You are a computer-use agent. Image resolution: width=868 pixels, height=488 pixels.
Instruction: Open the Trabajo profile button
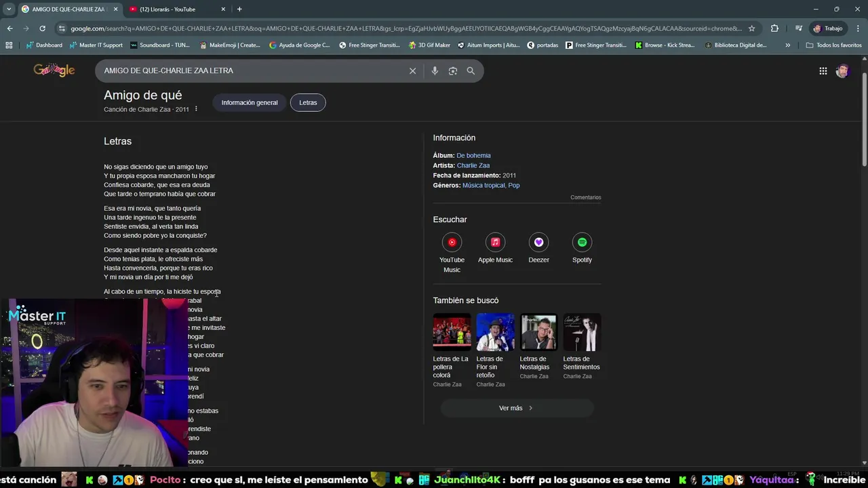(x=828, y=28)
